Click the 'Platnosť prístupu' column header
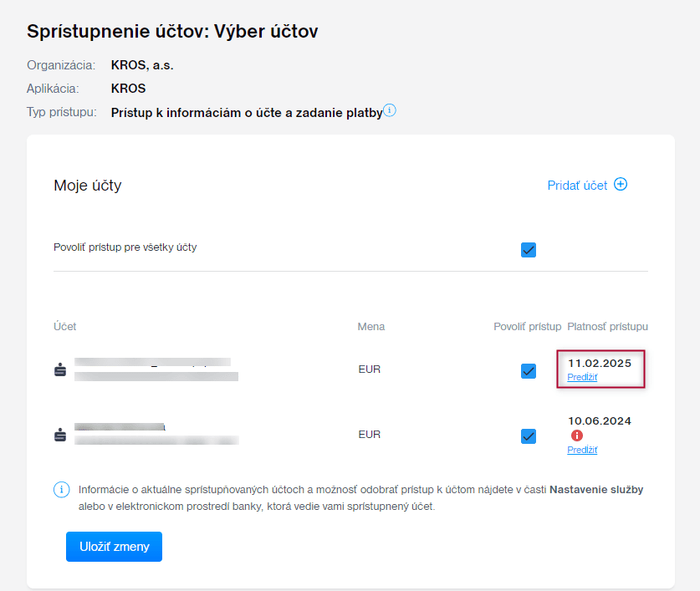This screenshot has width=700, height=591. (607, 326)
